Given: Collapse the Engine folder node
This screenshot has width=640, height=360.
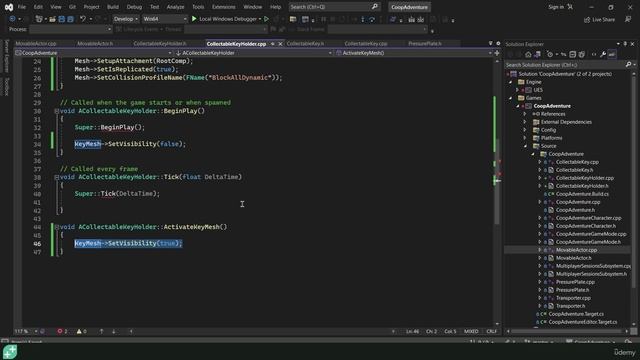Looking at the screenshot, I should (x=510, y=82).
